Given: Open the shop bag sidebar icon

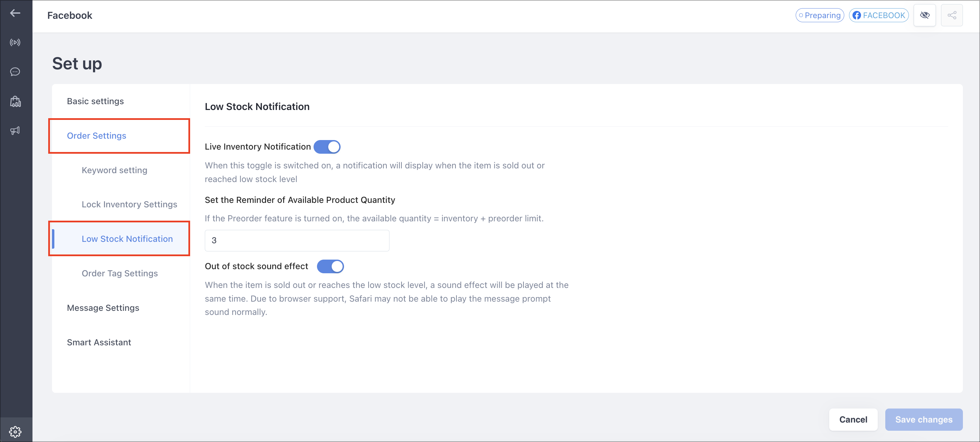Looking at the screenshot, I should click(15, 101).
